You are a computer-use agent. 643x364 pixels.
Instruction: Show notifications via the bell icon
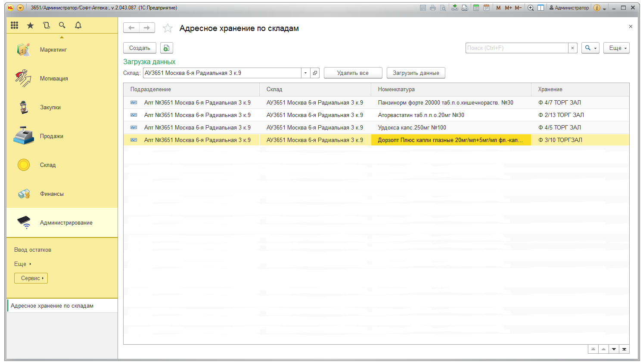pos(78,25)
